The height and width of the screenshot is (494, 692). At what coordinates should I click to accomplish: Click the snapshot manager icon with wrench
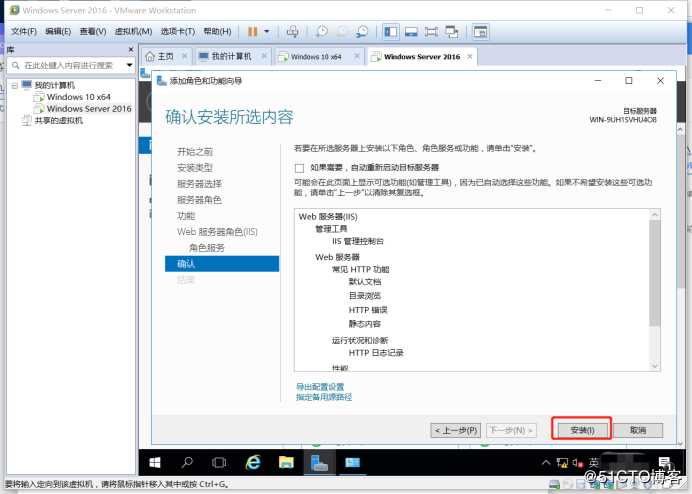tap(362, 31)
